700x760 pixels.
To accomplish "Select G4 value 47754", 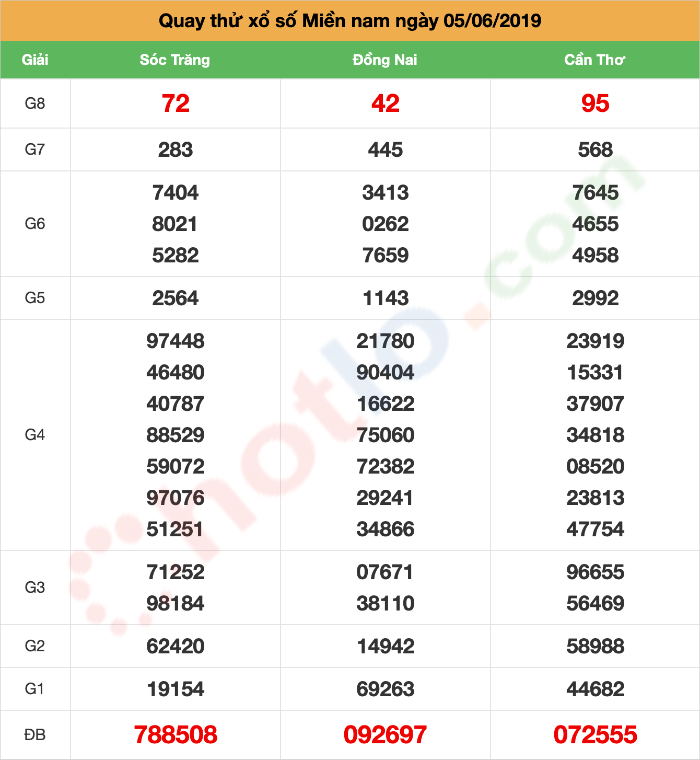I will click(596, 529).
